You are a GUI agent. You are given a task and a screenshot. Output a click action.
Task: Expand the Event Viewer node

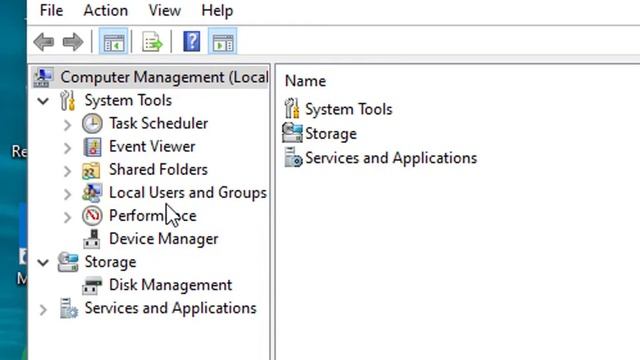(68, 148)
